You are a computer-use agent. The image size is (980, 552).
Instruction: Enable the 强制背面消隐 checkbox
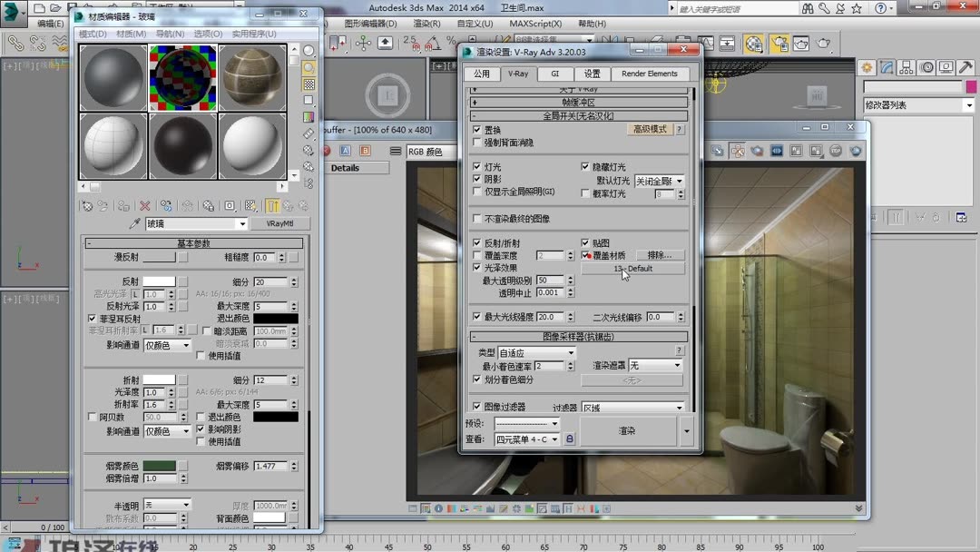(x=475, y=140)
